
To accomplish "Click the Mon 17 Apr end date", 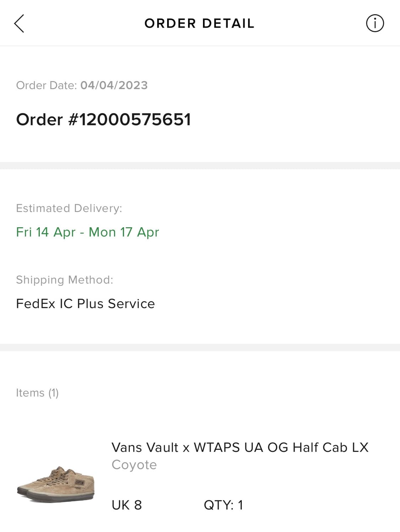I will point(124,232).
